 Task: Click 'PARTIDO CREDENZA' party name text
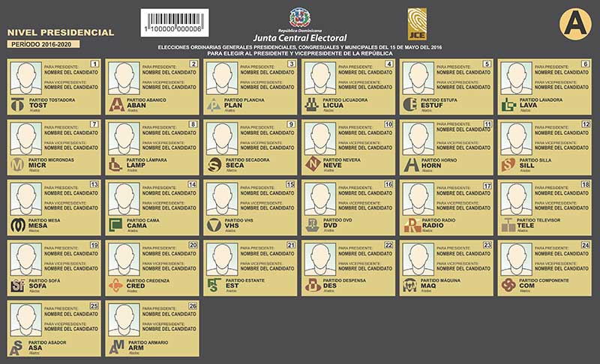148,281
